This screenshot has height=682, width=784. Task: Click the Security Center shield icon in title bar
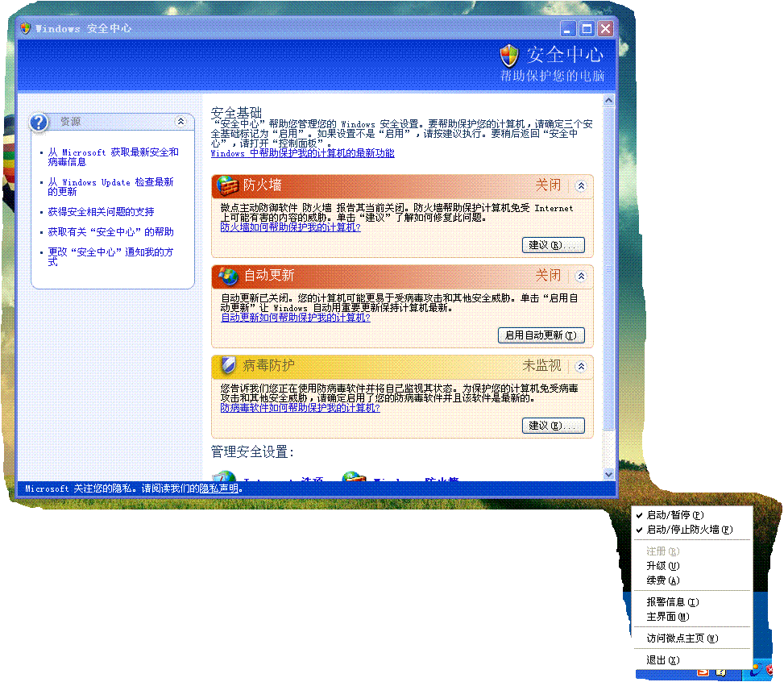[26, 28]
